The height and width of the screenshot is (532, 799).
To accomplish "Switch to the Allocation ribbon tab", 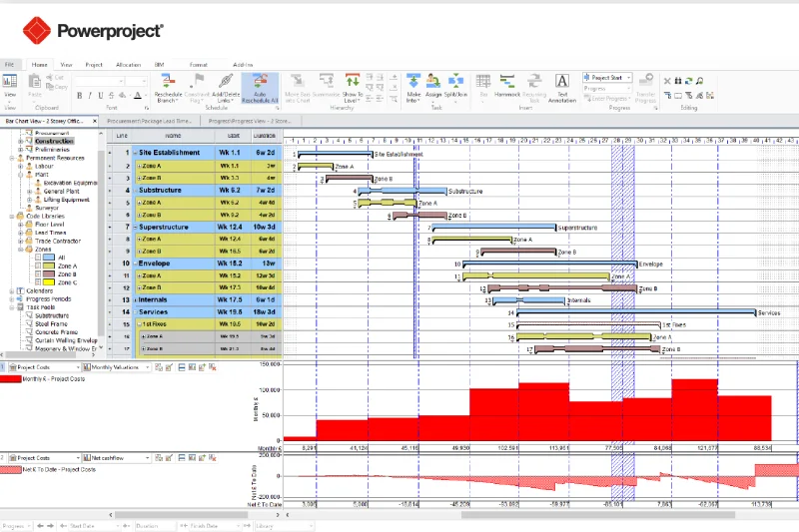I will point(129,65).
